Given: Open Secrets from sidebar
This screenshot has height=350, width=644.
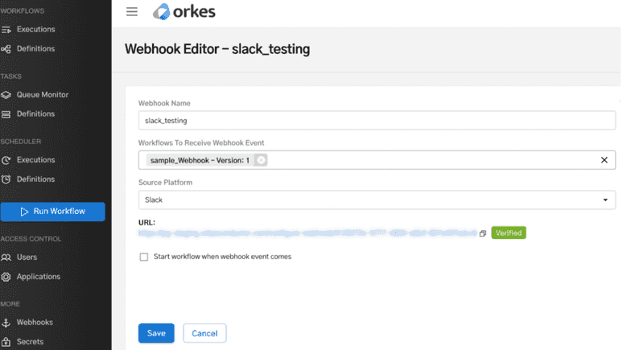Looking at the screenshot, I should [30, 342].
